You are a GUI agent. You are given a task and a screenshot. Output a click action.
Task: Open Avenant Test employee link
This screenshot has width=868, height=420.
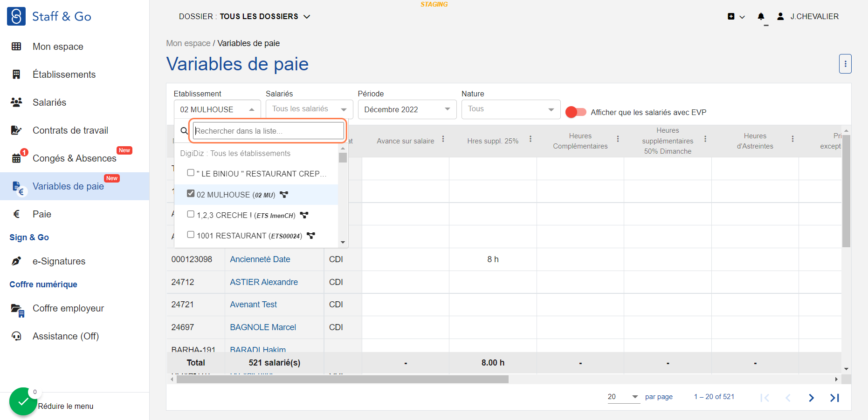[253, 305]
